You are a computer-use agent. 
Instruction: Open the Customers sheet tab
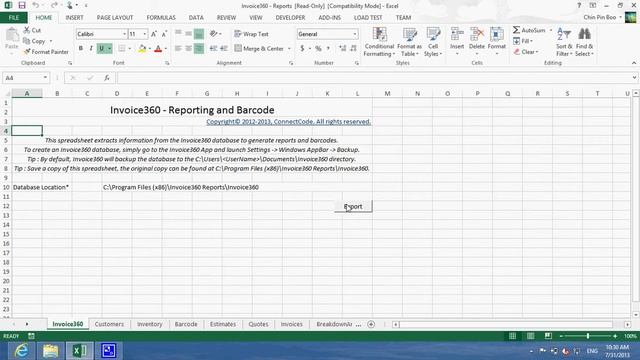pos(109,324)
